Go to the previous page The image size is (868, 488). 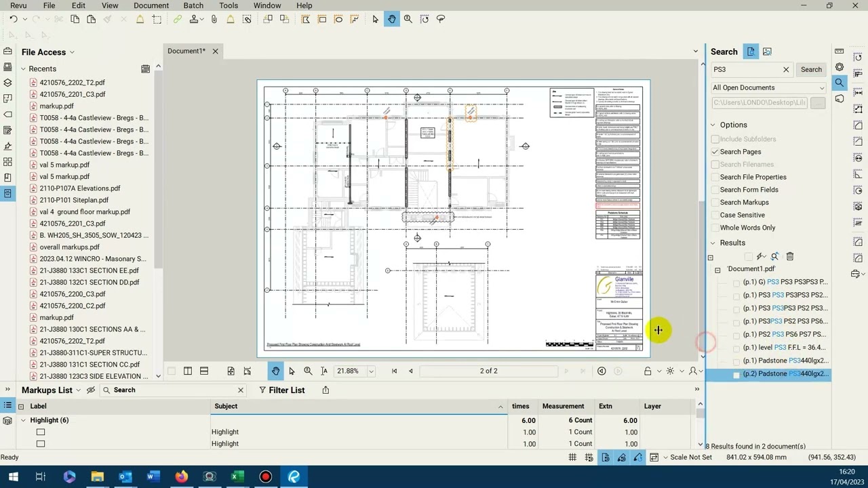click(411, 371)
